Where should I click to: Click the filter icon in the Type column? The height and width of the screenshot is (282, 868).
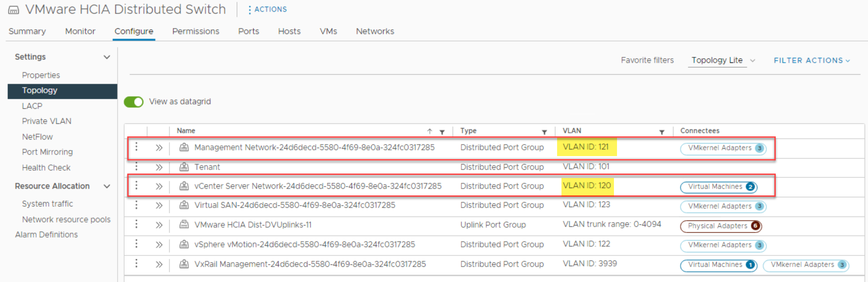(544, 132)
